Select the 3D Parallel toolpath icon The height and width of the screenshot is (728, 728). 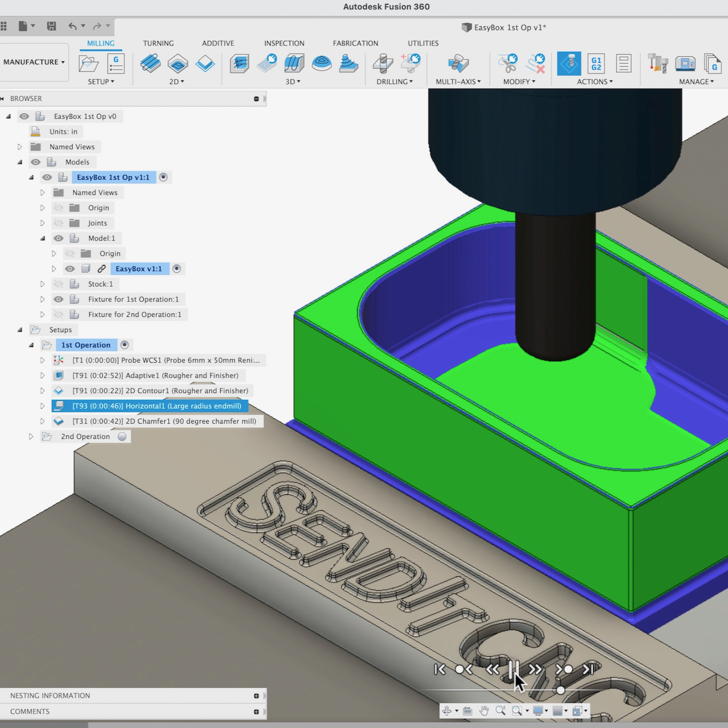[x=294, y=64]
